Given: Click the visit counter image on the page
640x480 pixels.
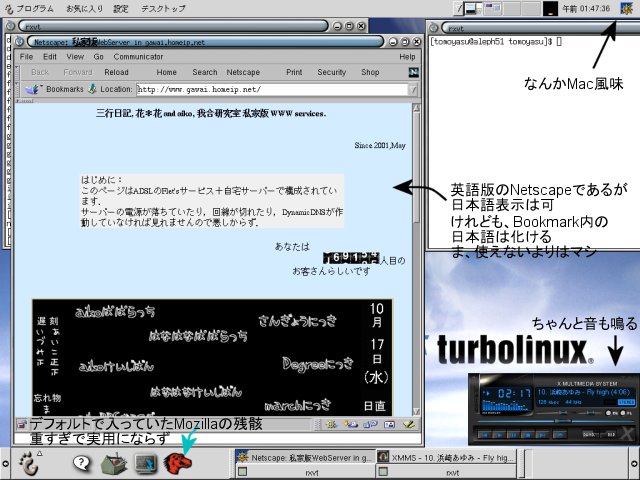Looking at the screenshot, I should pyautogui.click(x=351, y=258).
